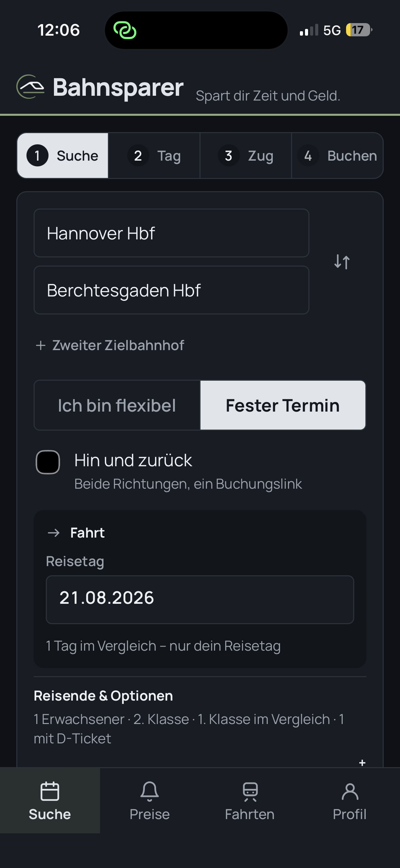This screenshot has height=868, width=400.
Task: Tap the Suche calendar icon in bottom bar
Action: point(50,791)
